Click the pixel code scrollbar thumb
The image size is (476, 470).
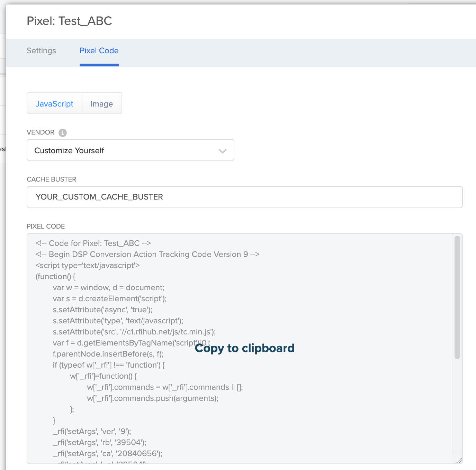pos(457,297)
